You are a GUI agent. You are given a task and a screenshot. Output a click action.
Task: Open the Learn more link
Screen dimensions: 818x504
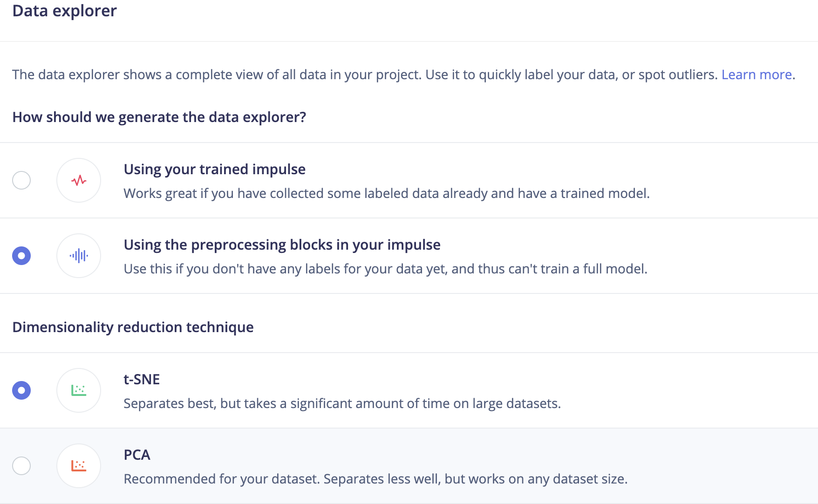757,75
